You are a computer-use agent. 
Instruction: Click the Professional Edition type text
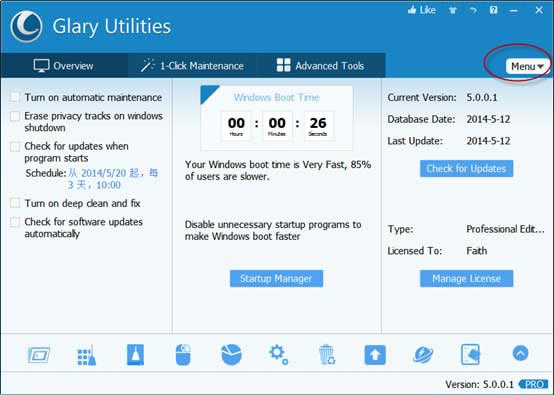[x=505, y=229]
